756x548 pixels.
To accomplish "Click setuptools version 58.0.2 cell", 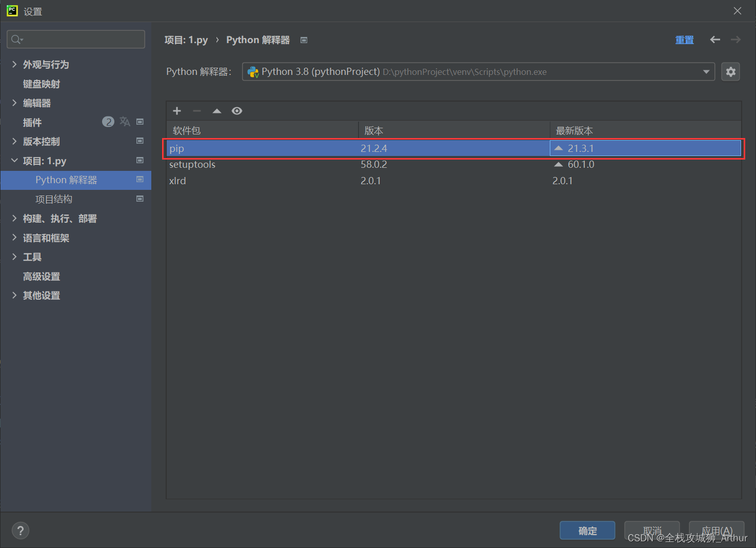I will (374, 165).
